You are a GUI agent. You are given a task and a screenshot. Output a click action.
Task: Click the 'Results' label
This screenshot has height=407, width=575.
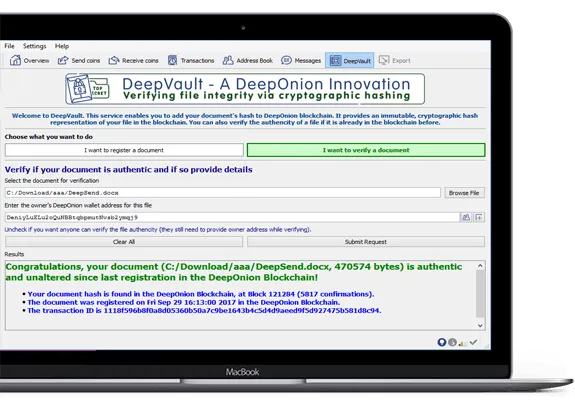click(14, 254)
